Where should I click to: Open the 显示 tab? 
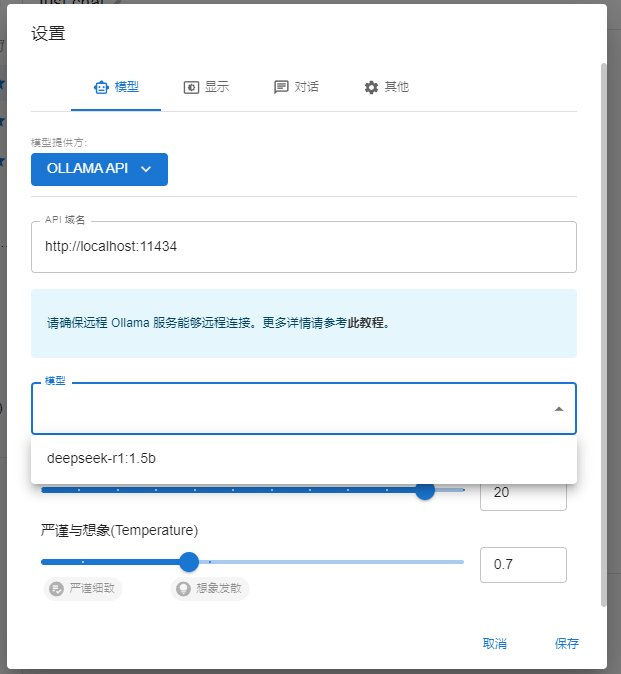pyautogui.click(x=206, y=87)
